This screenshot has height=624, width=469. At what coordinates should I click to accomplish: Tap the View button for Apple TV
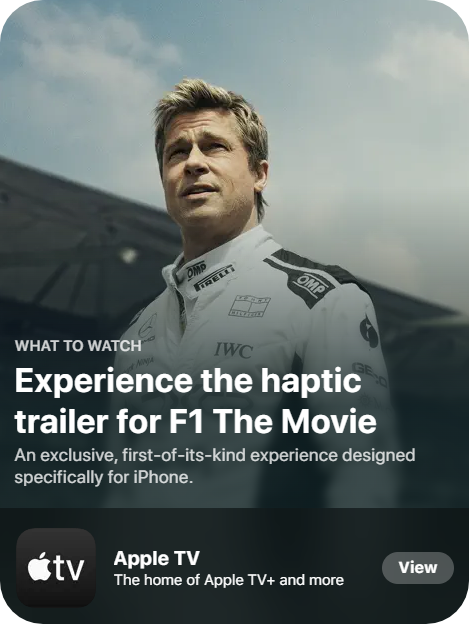click(418, 567)
